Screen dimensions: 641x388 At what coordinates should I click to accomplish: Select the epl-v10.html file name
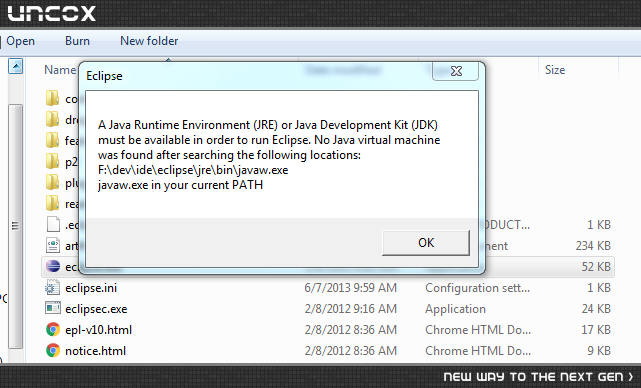(99, 330)
